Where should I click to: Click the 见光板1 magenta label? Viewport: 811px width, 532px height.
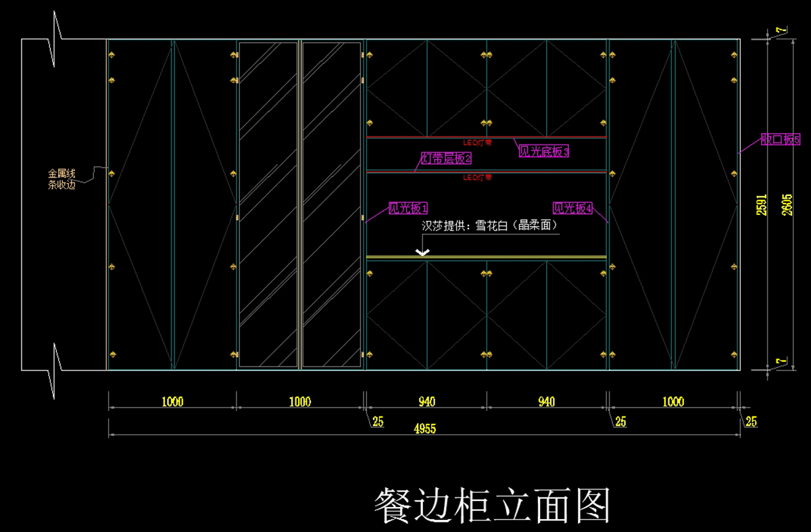409,208
